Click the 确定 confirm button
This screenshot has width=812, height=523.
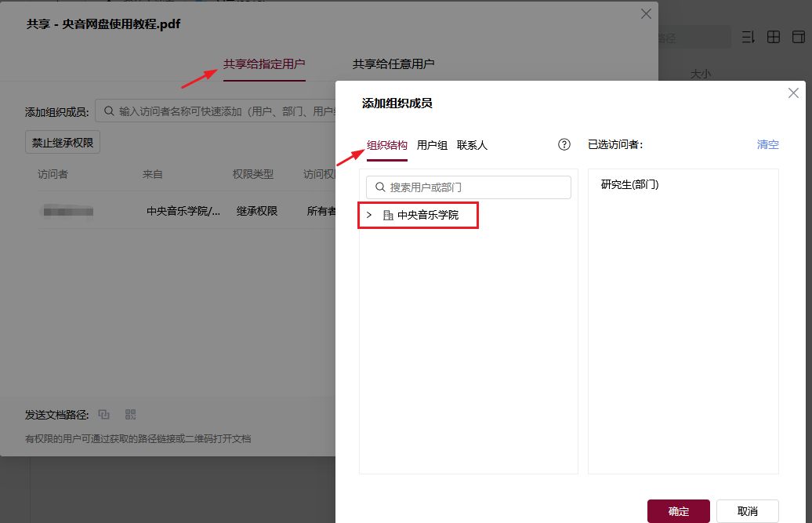pos(678,511)
